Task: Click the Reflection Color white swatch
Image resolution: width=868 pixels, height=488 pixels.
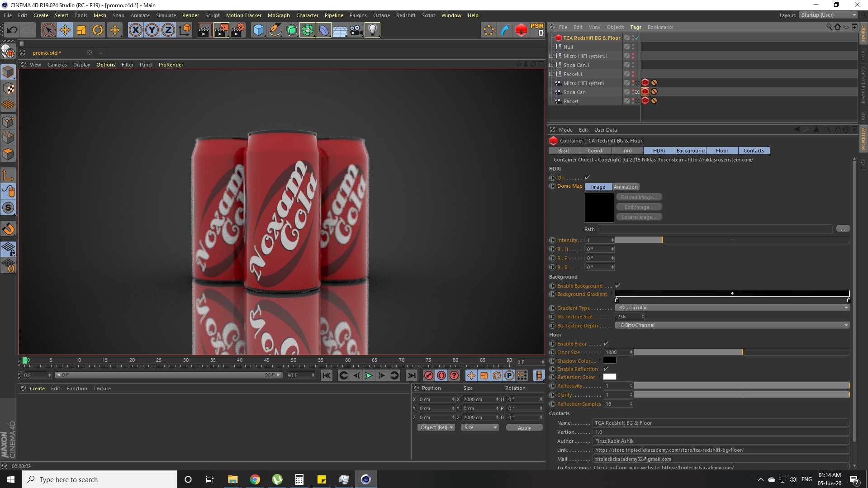Action: click(610, 377)
